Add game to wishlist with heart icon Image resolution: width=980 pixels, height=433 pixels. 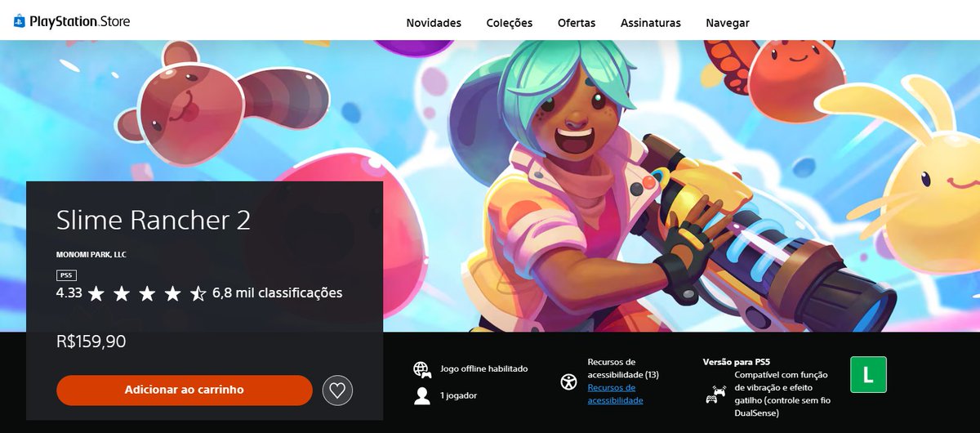click(337, 391)
